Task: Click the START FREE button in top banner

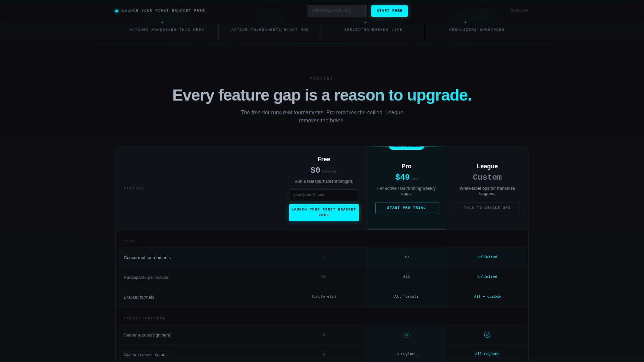Action: pos(389,11)
